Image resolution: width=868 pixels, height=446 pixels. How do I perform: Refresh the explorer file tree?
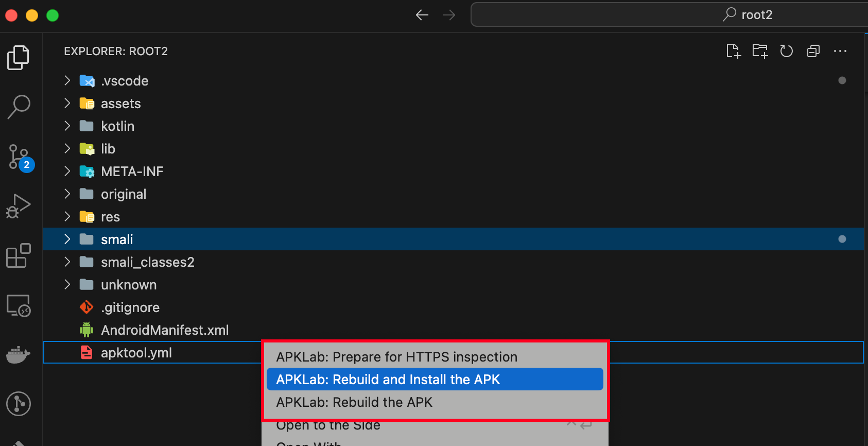coord(786,51)
